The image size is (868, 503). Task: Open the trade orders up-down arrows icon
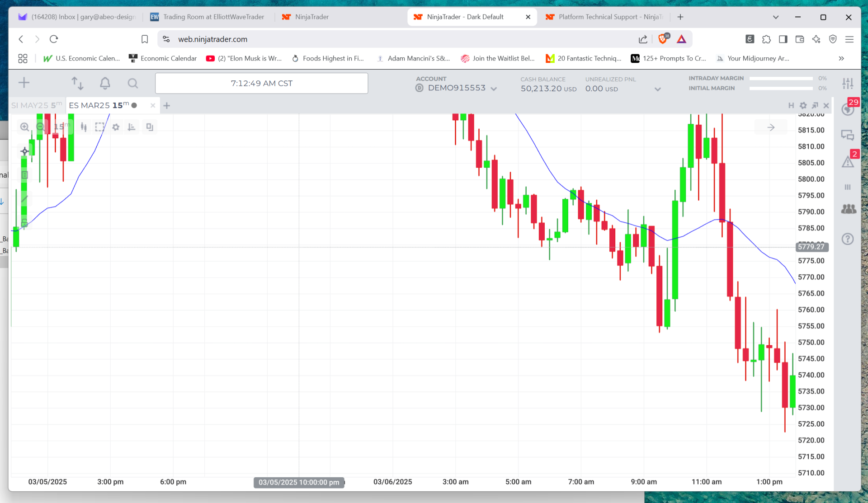(77, 83)
